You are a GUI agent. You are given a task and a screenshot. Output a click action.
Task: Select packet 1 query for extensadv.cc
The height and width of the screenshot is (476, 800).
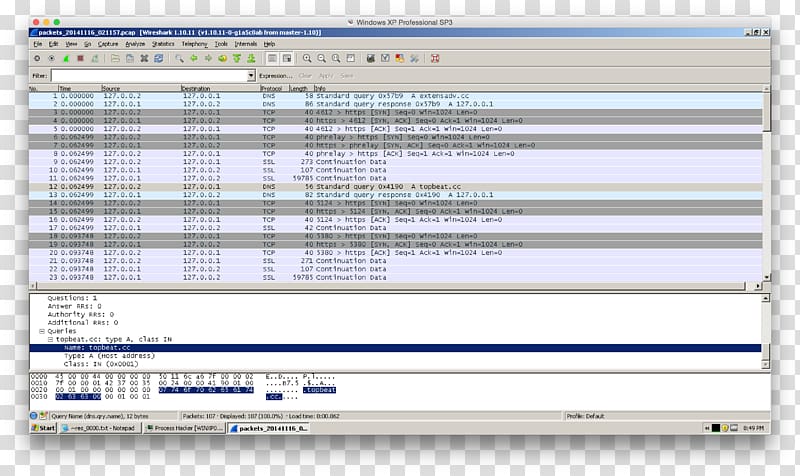pyautogui.click(x=396, y=96)
